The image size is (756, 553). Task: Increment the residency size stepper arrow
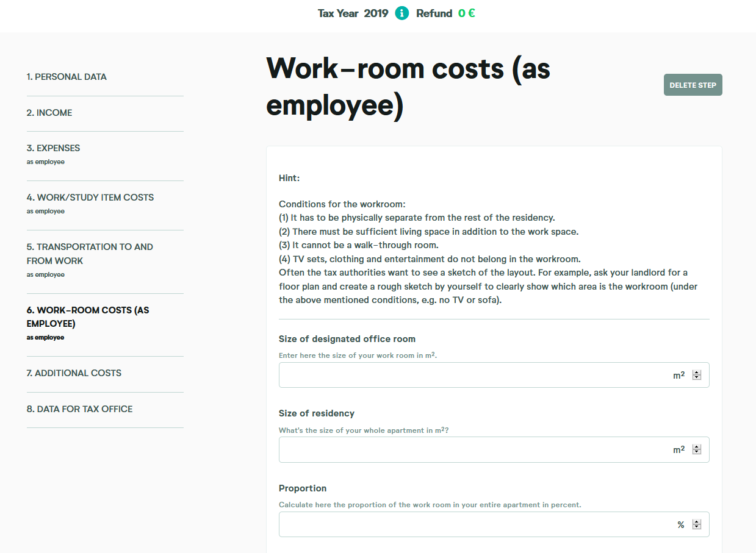point(696,446)
